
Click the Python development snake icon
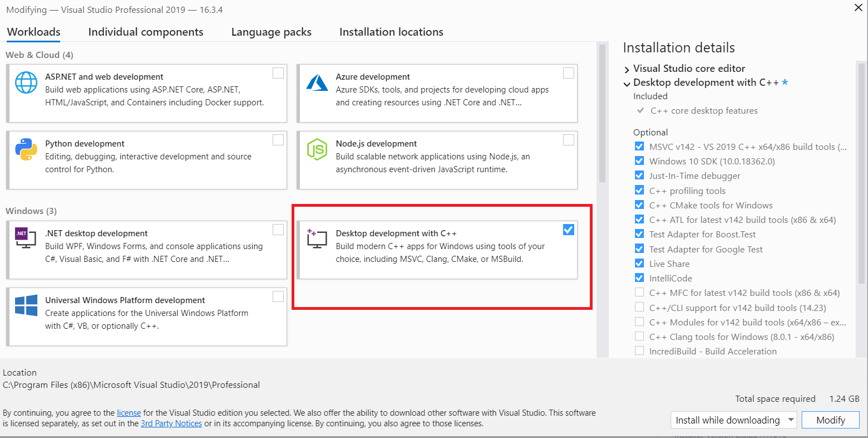tap(26, 149)
